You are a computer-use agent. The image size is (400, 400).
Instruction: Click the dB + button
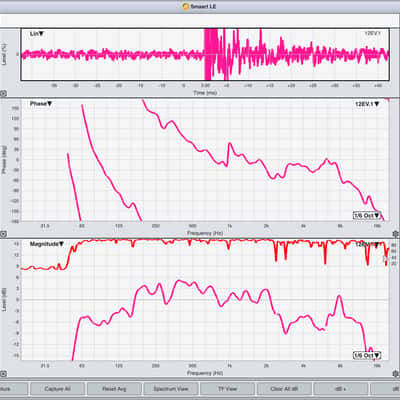point(340,389)
